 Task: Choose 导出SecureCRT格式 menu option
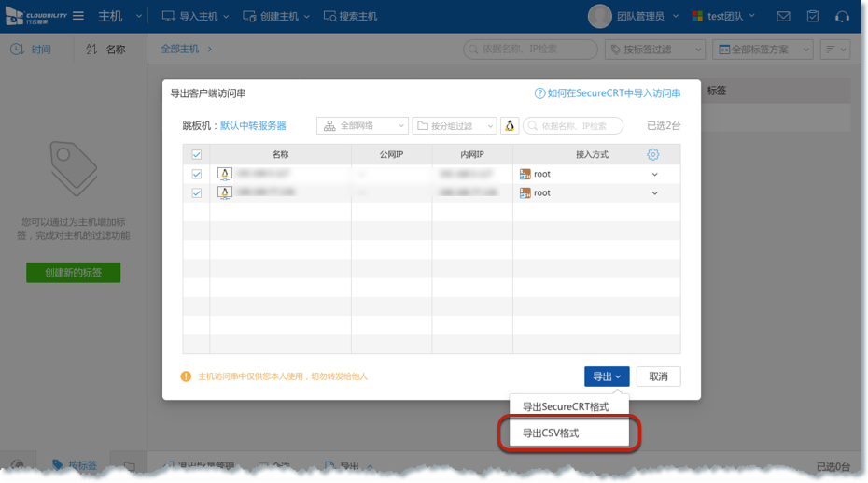pos(566,407)
